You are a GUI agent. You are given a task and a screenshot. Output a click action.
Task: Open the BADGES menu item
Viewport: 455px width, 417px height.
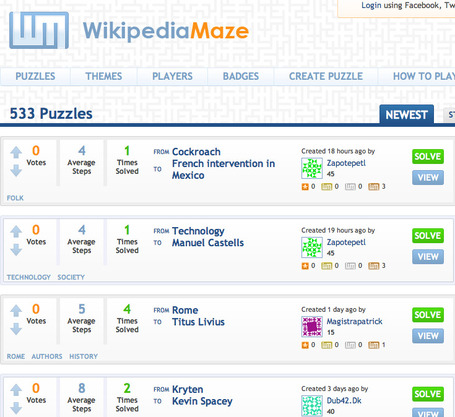coord(241,76)
